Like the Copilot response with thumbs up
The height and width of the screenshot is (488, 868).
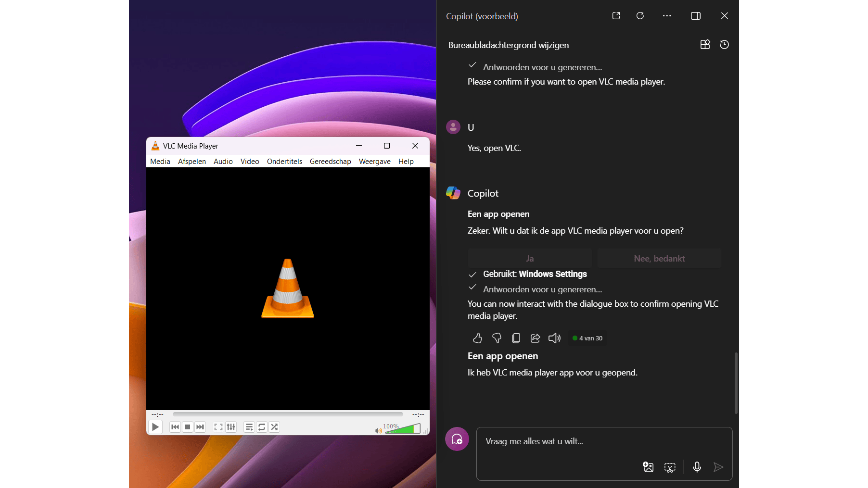point(477,338)
